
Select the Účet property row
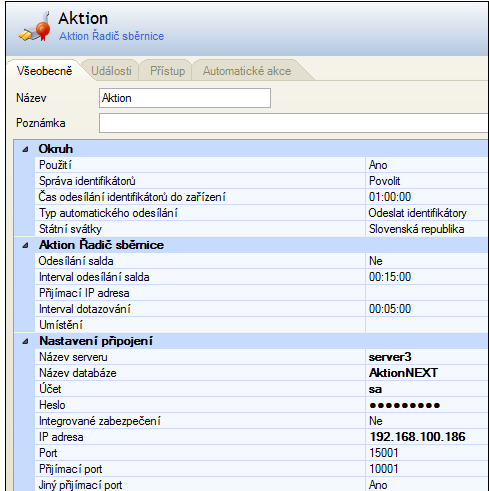pyautogui.click(x=261, y=389)
